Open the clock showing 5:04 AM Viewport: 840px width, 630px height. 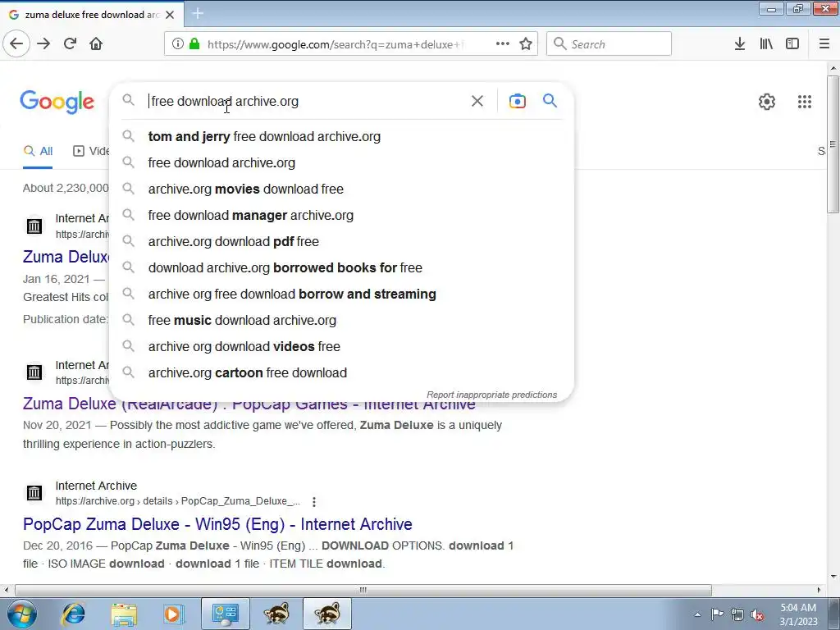(x=798, y=614)
